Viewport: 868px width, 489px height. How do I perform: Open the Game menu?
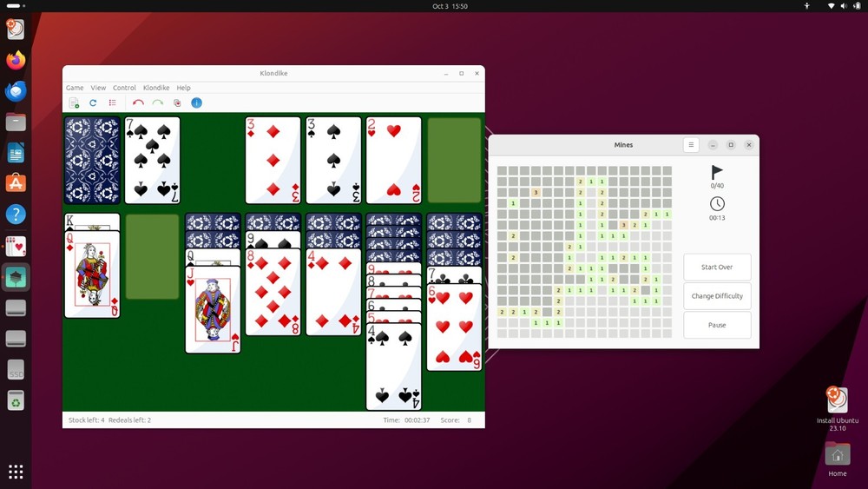(x=75, y=88)
